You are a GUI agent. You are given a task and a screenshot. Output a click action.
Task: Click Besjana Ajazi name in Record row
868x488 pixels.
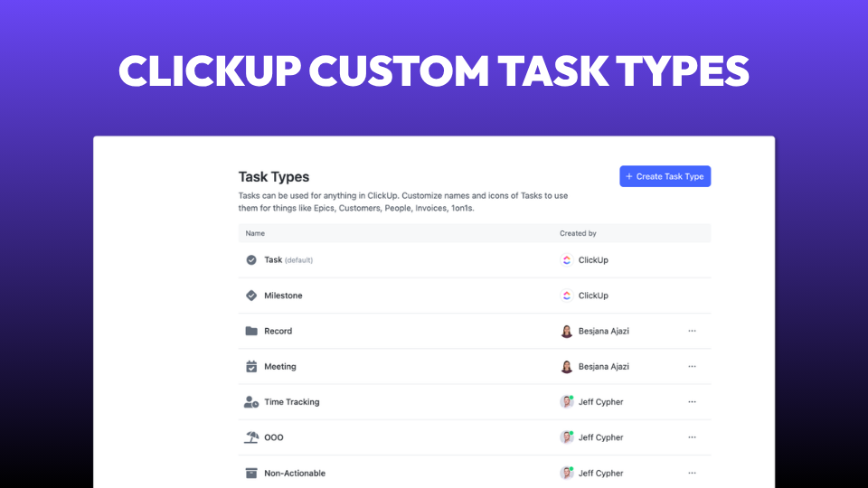pyautogui.click(x=604, y=331)
